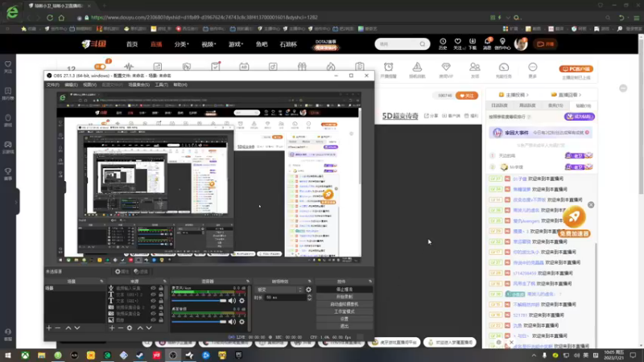Toggle visibility of 视频采集设备 2 source

click(x=153, y=307)
